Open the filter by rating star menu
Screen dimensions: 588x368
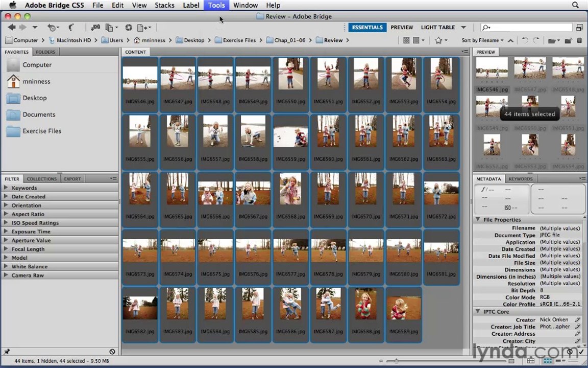(440, 40)
